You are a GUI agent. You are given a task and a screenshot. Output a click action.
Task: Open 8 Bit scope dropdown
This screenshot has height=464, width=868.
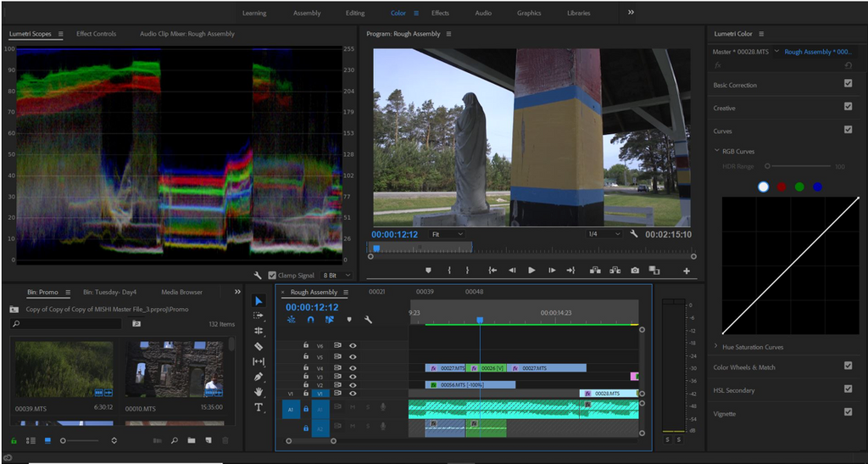click(x=337, y=275)
